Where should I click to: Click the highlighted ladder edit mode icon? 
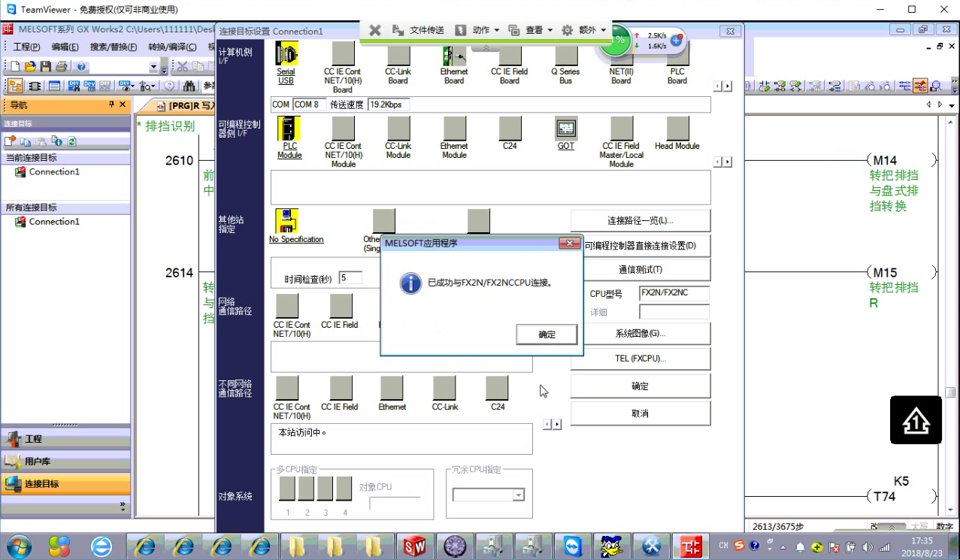coord(919,86)
